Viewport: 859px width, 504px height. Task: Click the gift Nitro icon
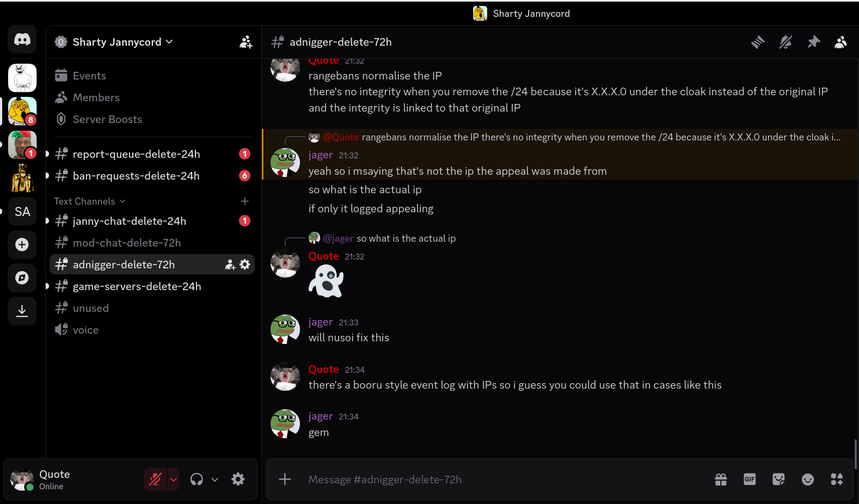click(x=721, y=480)
